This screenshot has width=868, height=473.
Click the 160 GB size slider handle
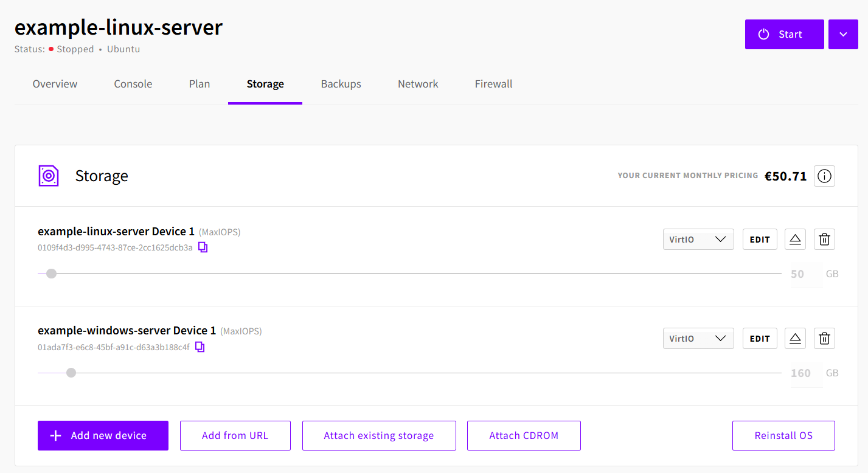(71, 373)
